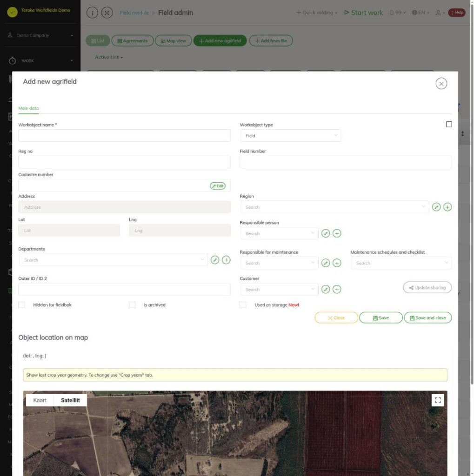
Task: Click the Terake Workfields Demo logo
Action: 13,12
